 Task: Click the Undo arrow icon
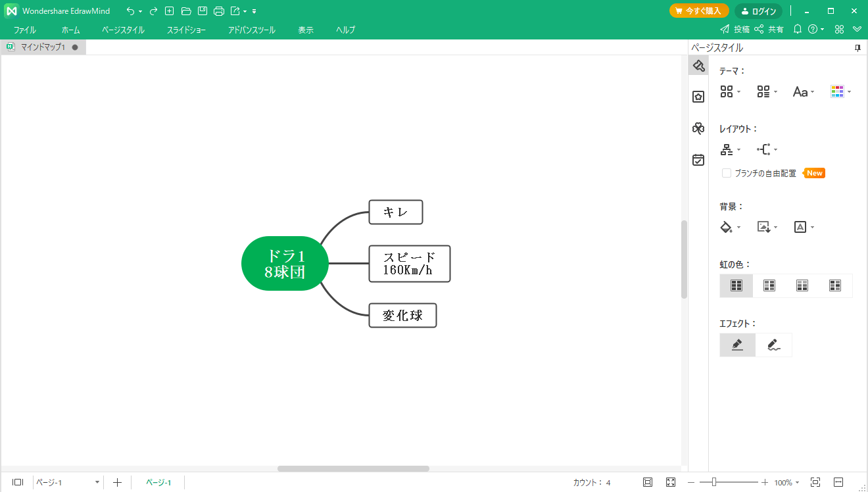tap(130, 11)
